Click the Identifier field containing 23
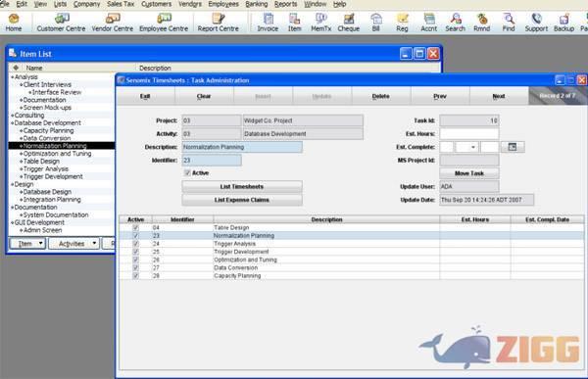This screenshot has width=588, height=379. 212,161
